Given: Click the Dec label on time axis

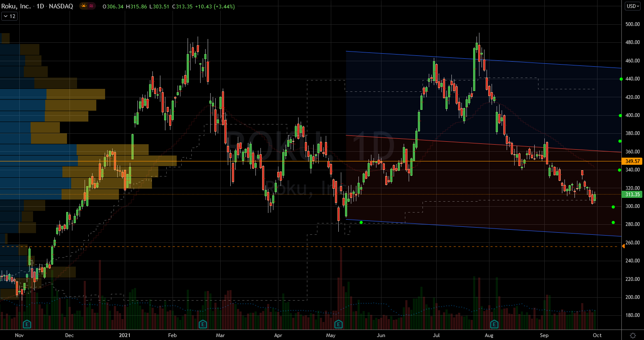Looking at the screenshot, I should pyautogui.click(x=70, y=335).
